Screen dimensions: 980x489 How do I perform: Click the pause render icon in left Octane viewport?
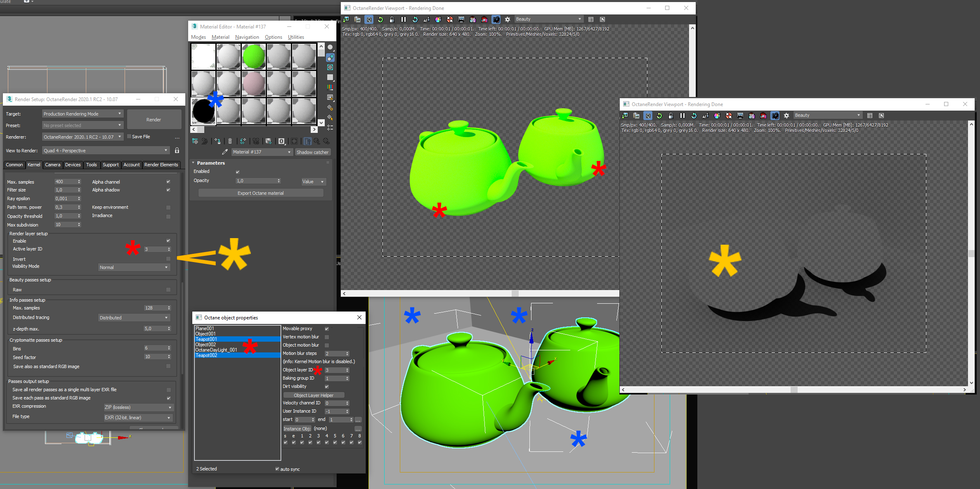pyautogui.click(x=403, y=19)
